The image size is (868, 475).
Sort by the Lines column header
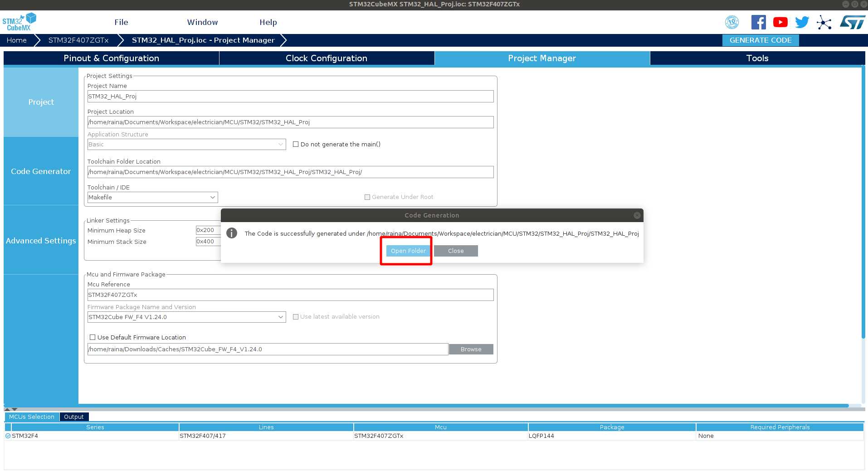(266, 427)
